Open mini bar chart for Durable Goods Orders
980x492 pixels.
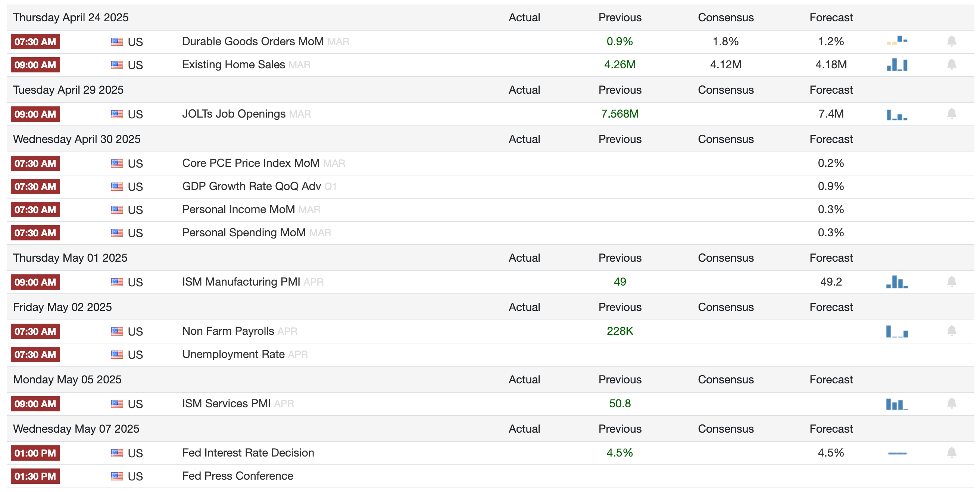pyautogui.click(x=897, y=40)
